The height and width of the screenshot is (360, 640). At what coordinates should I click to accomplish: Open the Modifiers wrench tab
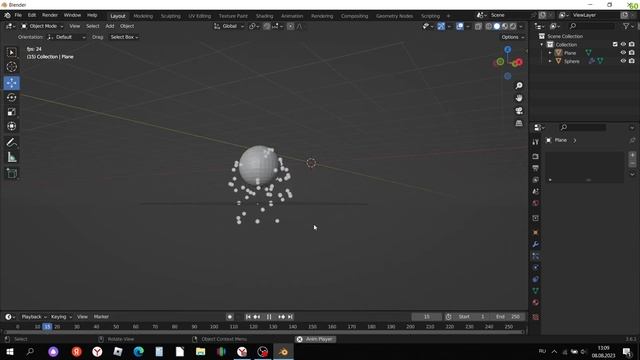536,244
